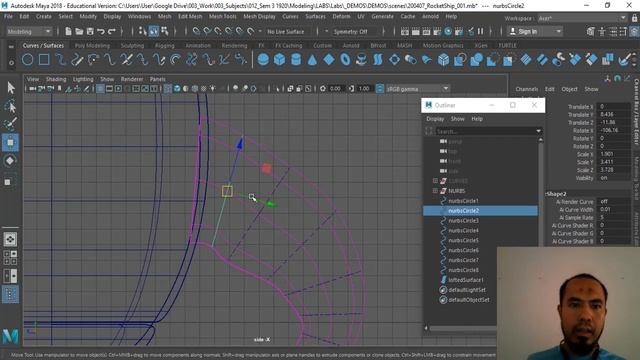Screen dimensions: 640x360
Task: Open the No Live Surface field
Action: pos(286,31)
